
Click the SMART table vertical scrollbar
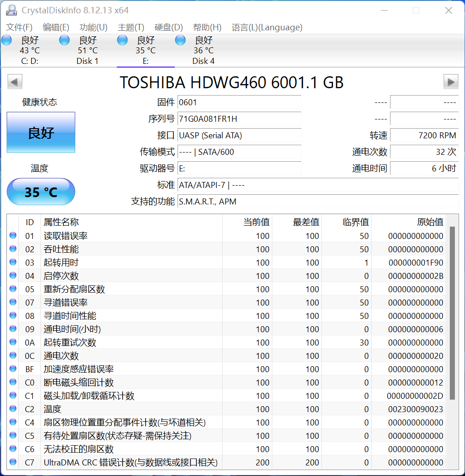pyautogui.click(x=452, y=313)
